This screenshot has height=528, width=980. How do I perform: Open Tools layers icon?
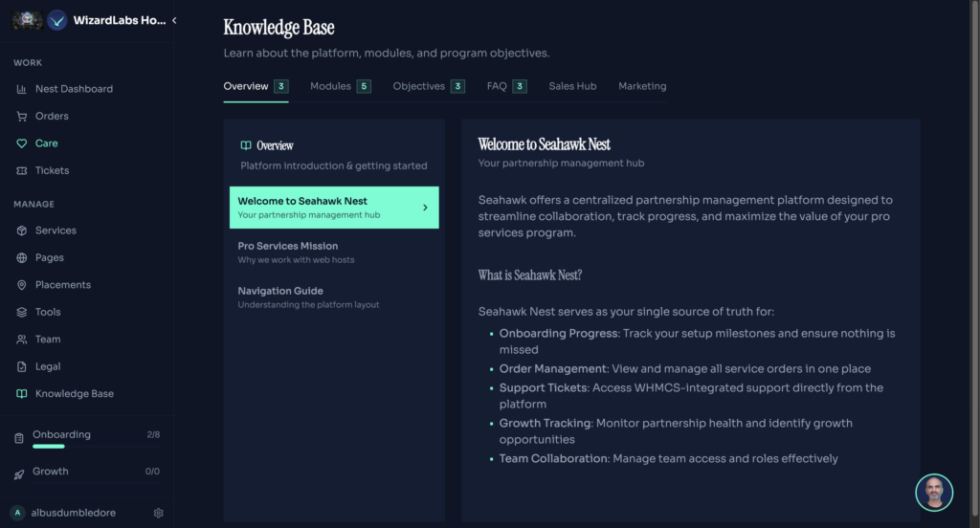tap(22, 312)
